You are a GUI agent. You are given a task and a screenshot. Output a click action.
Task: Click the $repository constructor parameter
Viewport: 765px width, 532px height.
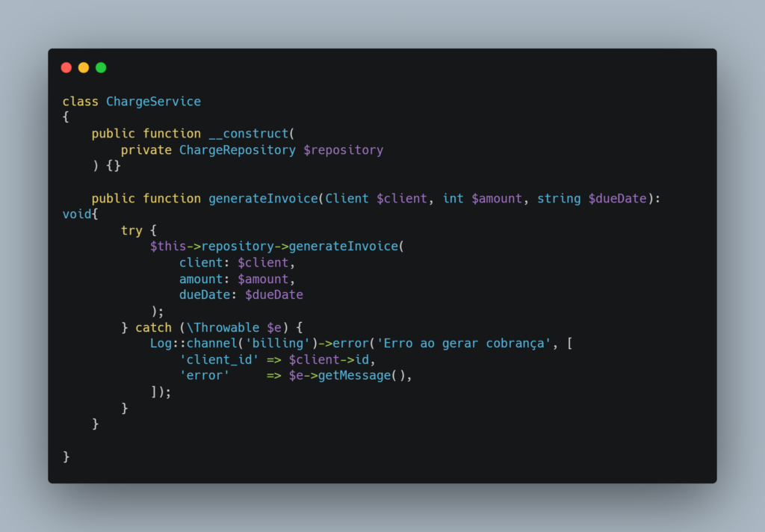click(344, 150)
